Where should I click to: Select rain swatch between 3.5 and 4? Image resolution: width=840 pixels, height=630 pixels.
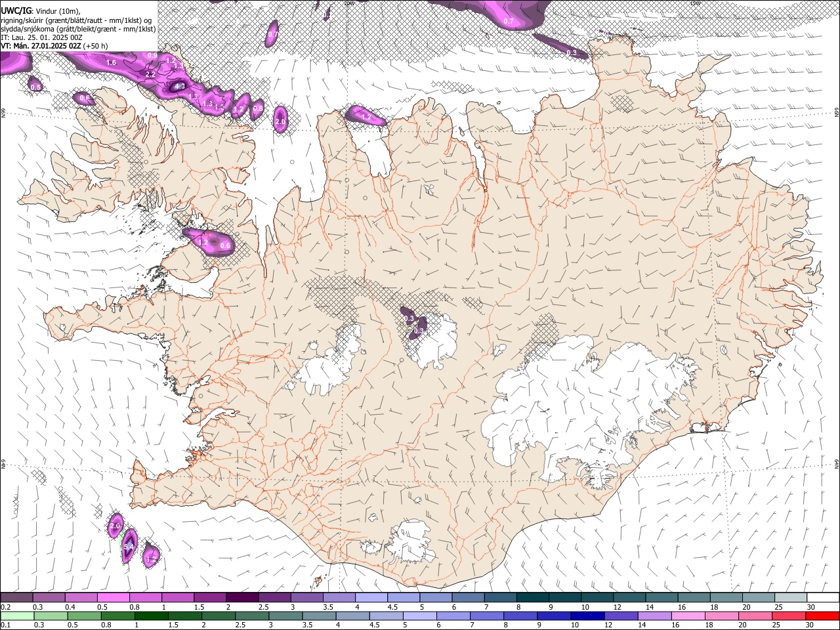[x=319, y=616]
